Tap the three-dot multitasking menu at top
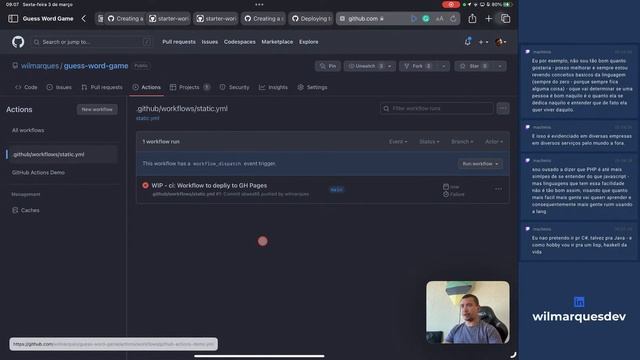The width and height of the screenshot is (640, 360). pos(259,4)
